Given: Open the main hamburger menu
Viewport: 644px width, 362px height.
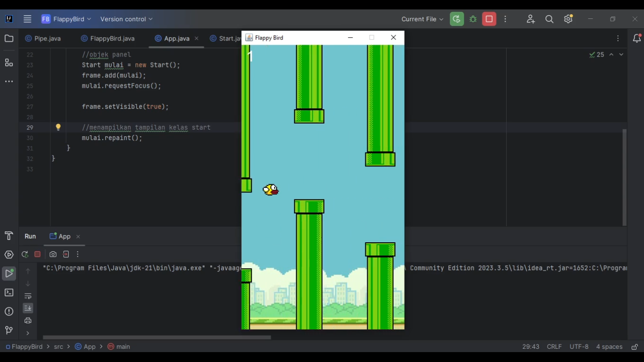Looking at the screenshot, I should click(27, 19).
